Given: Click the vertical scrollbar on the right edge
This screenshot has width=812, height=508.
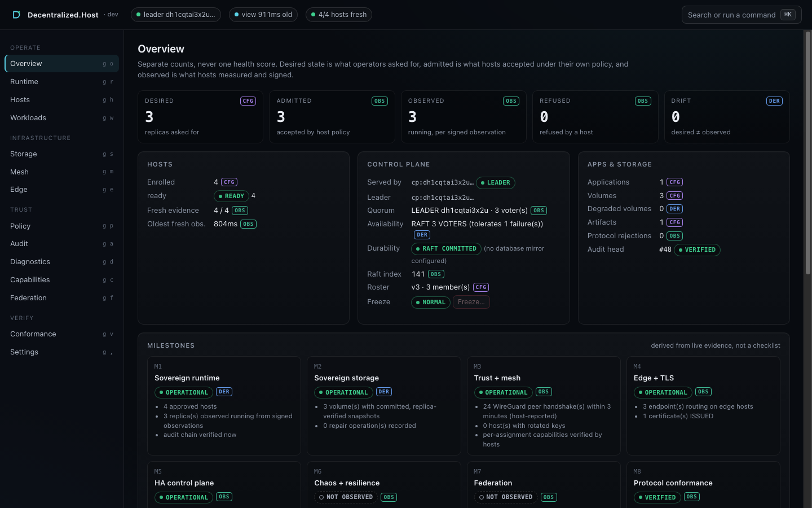Looking at the screenshot, I should [807, 152].
